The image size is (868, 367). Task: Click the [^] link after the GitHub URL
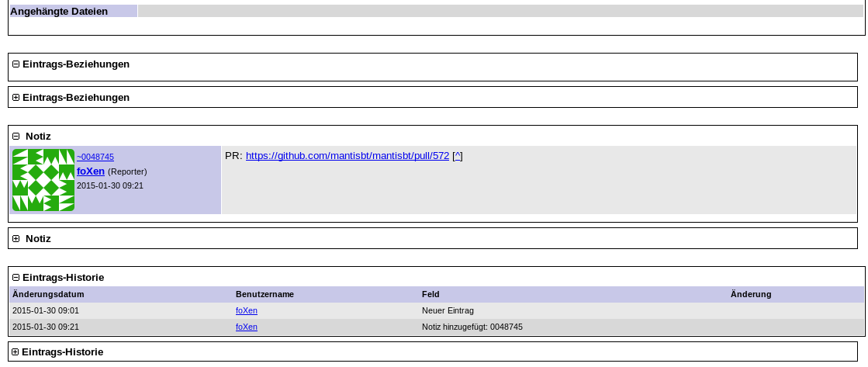pyautogui.click(x=457, y=156)
